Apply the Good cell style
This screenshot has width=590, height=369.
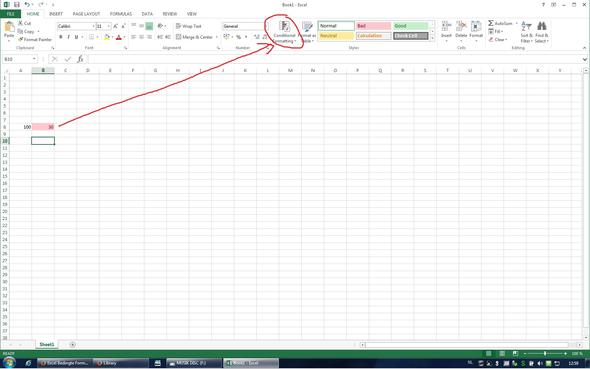click(x=411, y=26)
